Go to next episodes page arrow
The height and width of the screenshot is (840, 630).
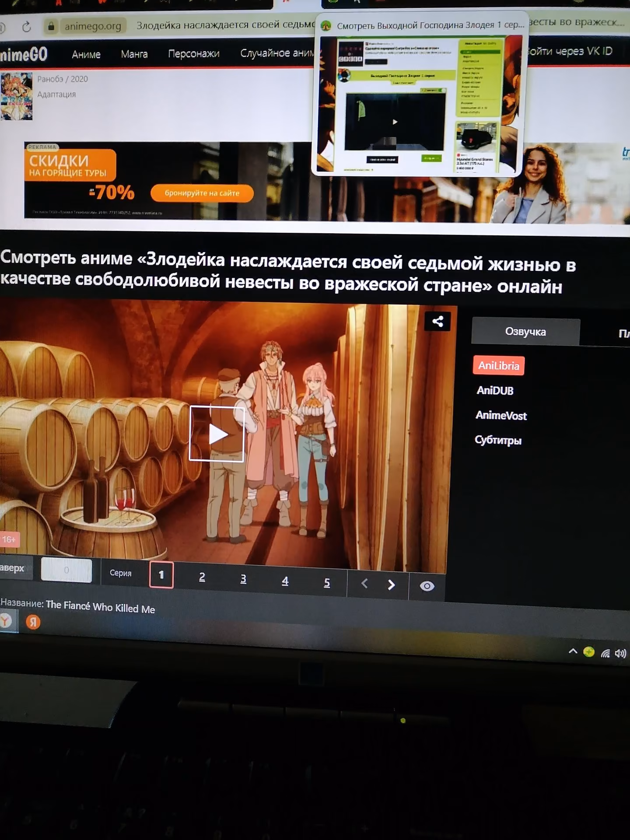391,584
